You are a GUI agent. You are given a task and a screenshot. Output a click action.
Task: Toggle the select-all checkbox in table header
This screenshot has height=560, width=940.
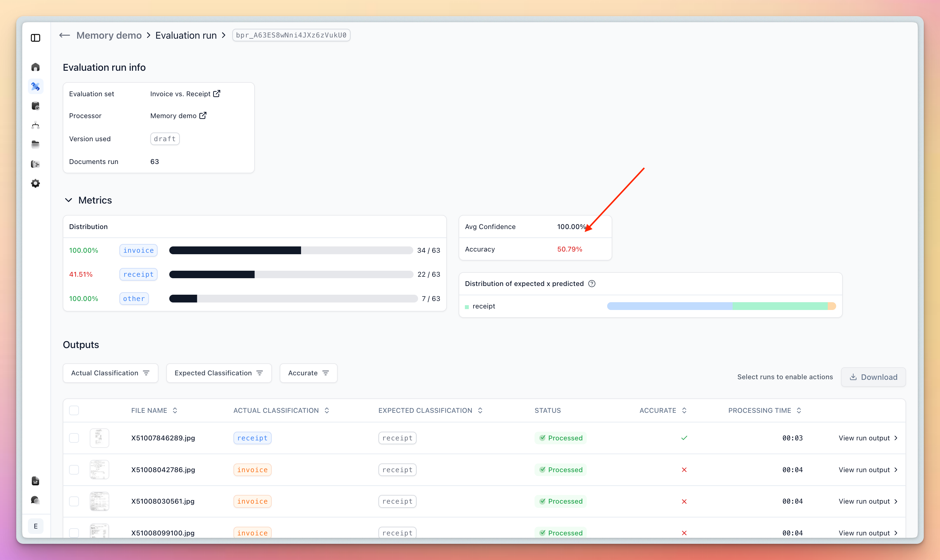point(74,411)
